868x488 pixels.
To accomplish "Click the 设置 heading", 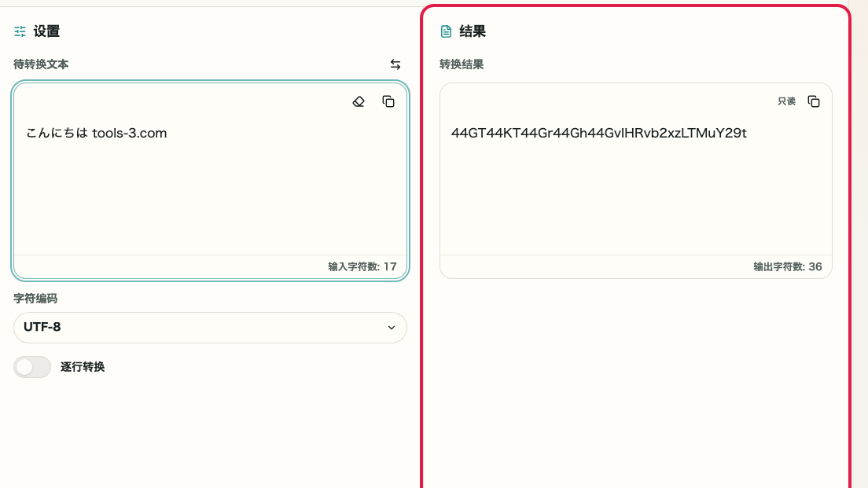I will [46, 31].
